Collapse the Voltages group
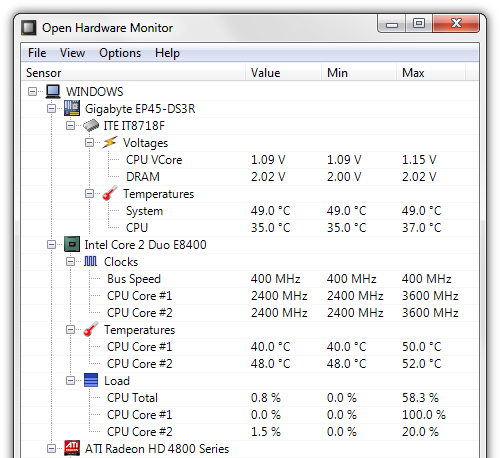Screen dimensions: 500x458 coord(89,142)
